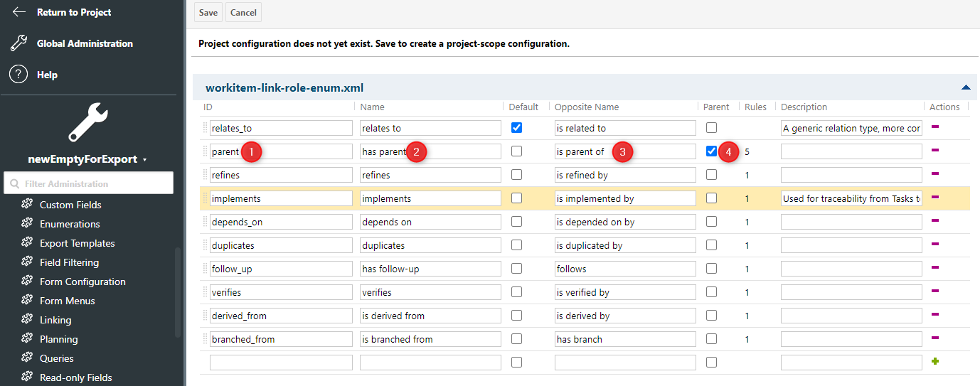Viewport: 980px width, 386px height.
Task: Click the implements Description field
Action: [x=851, y=198]
